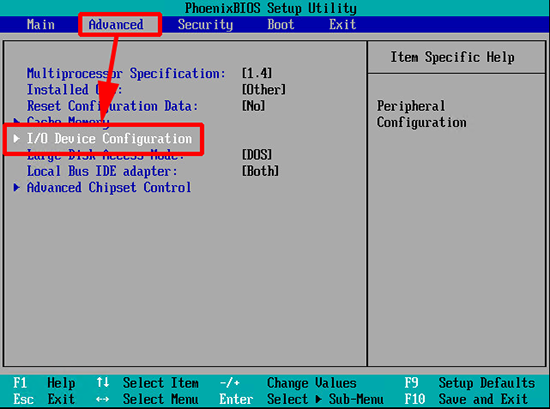550x409 pixels.
Task: Open the Boot menu tab
Action: coord(281,25)
